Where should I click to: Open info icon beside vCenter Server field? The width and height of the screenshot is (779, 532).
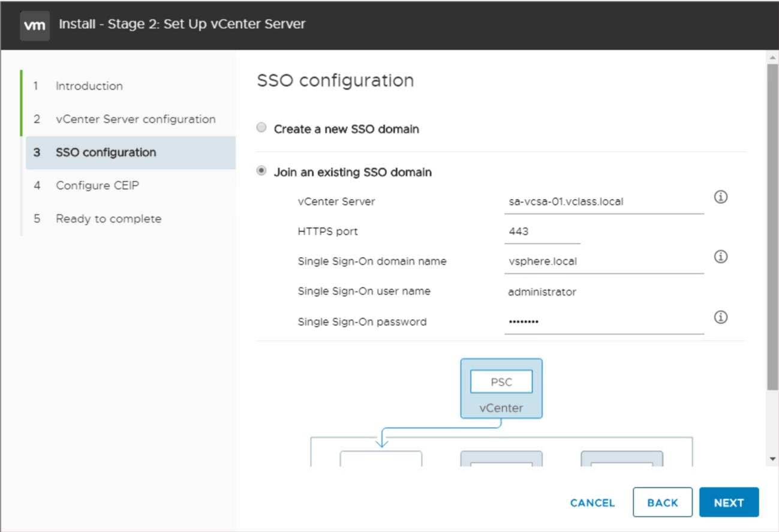coord(721,197)
